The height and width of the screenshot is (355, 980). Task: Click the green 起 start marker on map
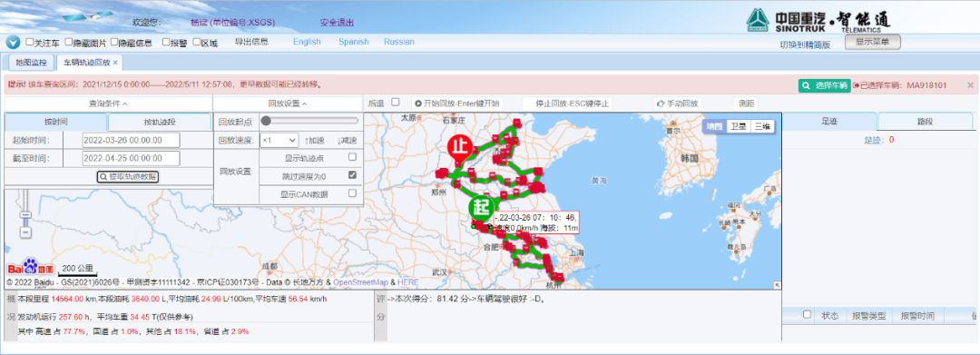(x=481, y=208)
